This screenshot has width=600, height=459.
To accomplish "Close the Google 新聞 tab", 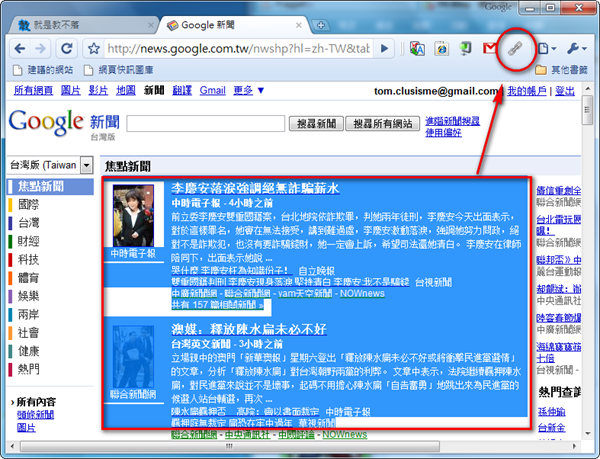I will coord(298,25).
